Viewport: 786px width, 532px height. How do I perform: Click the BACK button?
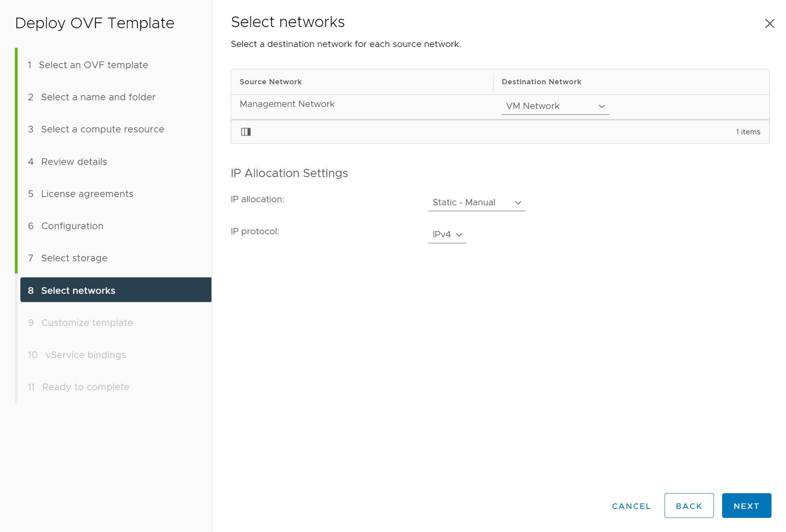[x=689, y=506]
